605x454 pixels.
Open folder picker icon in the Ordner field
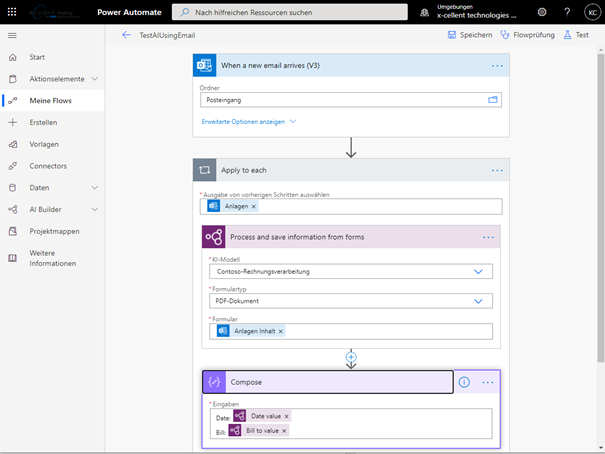[493, 100]
